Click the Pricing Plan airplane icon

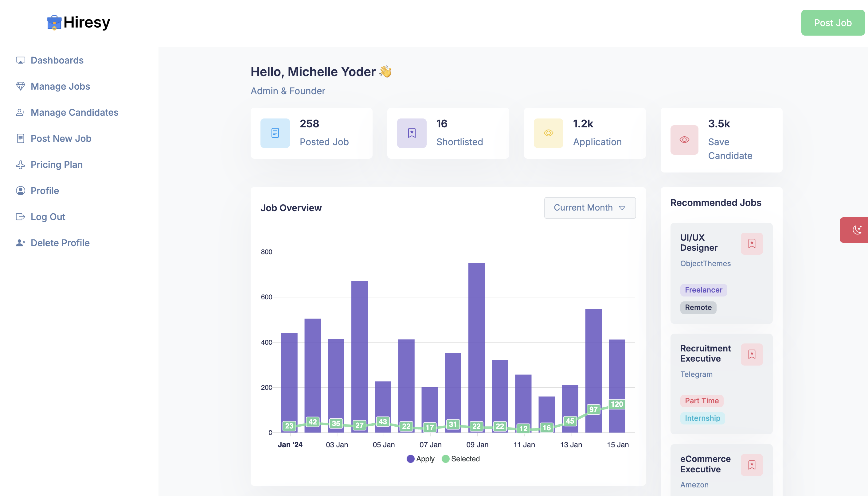click(x=21, y=165)
